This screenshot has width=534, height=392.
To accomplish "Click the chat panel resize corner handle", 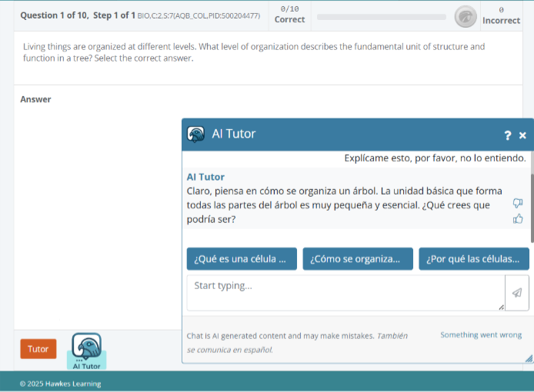I will (x=529, y=358).
